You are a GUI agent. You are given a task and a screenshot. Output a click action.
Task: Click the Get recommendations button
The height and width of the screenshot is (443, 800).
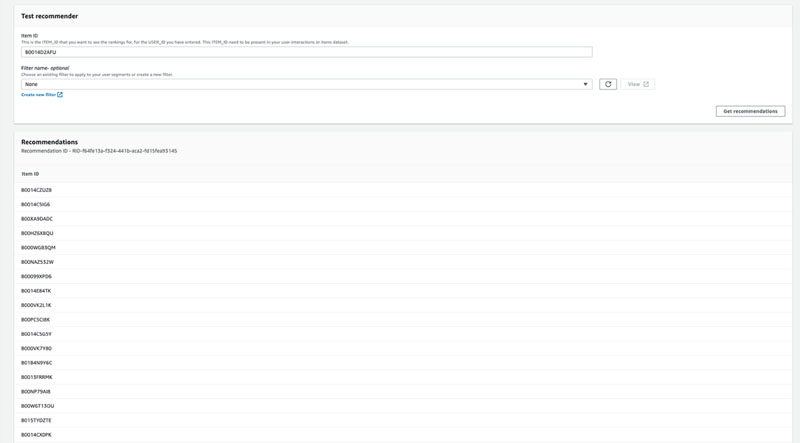(750, 111)
